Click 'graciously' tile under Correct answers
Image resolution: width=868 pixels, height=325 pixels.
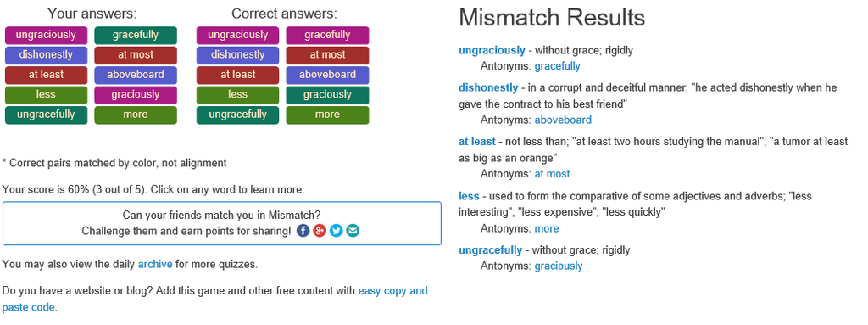coord(327,95)
